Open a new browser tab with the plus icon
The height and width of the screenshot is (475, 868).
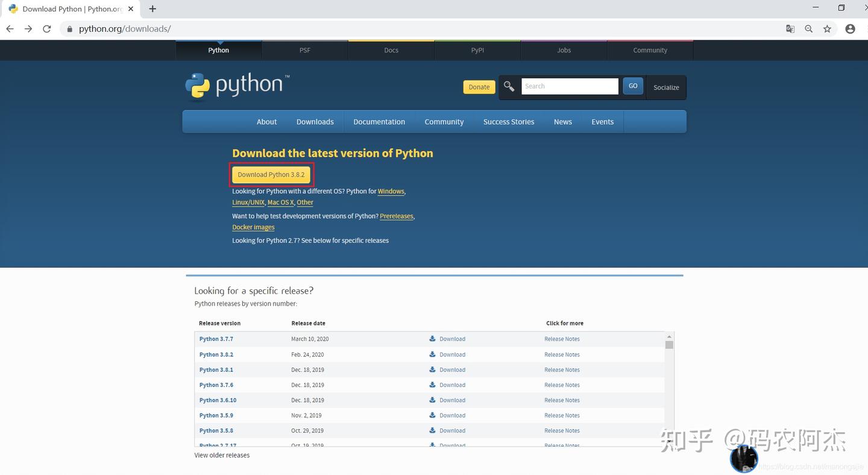(x=152, y=8)
